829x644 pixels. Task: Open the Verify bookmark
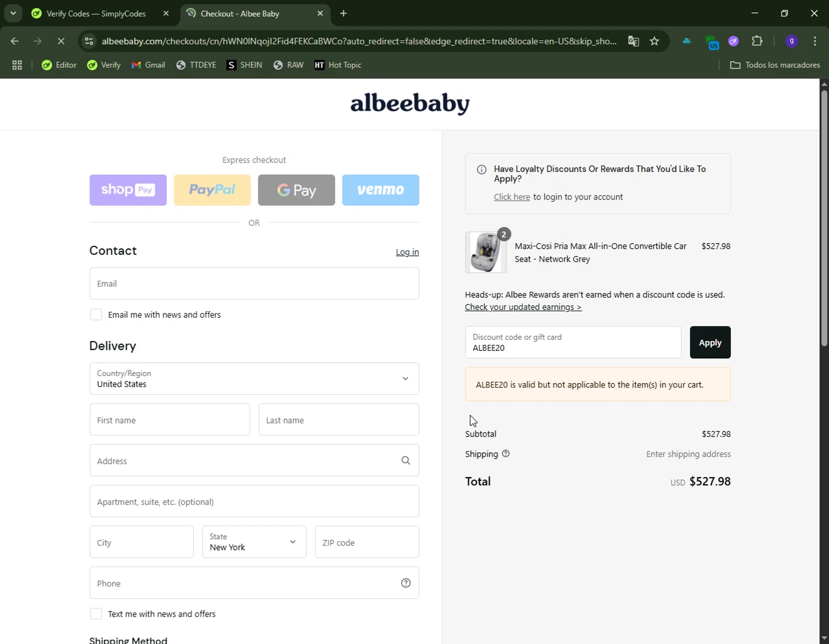(x=104, y=65)
